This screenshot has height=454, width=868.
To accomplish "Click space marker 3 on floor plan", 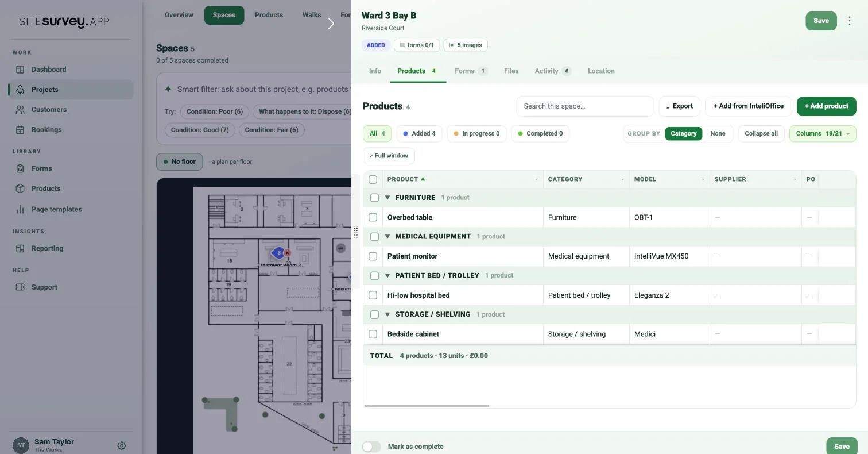I will [x=279, y=252].
